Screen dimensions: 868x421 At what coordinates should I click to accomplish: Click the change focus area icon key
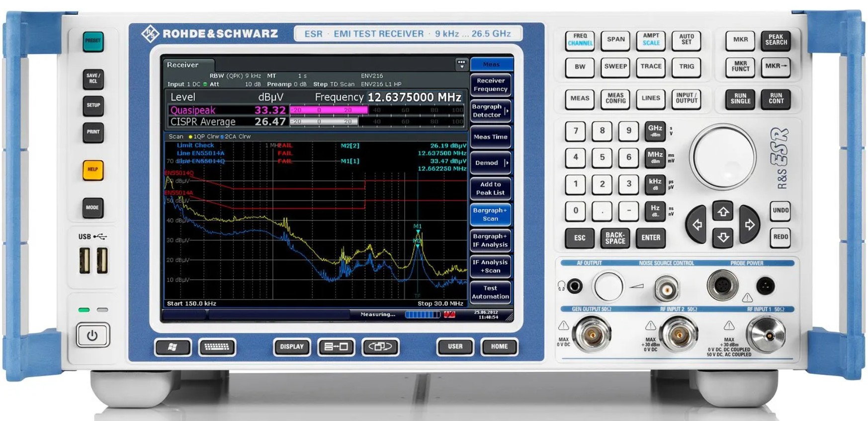coord(380,347)
